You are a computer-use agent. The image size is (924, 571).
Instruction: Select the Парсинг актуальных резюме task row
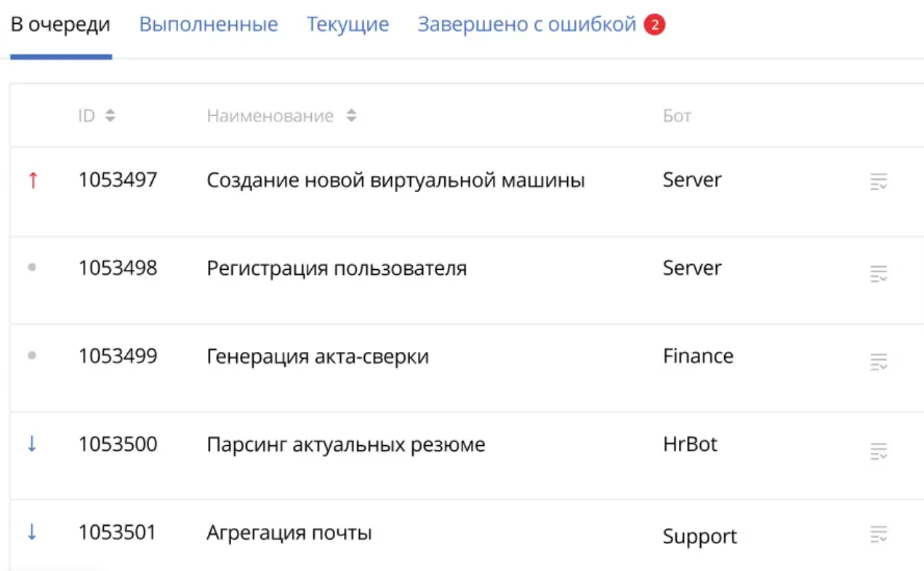point(345,444)
